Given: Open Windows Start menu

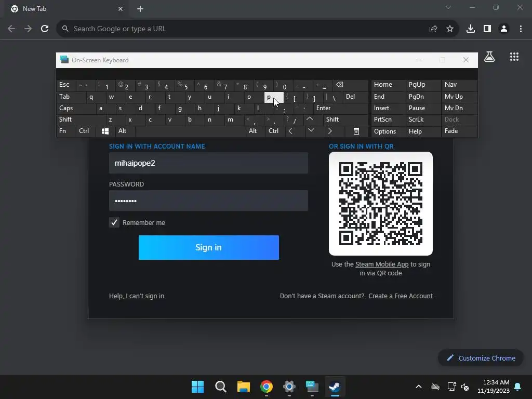Looking at the screenshot, I should coord(197,387).
